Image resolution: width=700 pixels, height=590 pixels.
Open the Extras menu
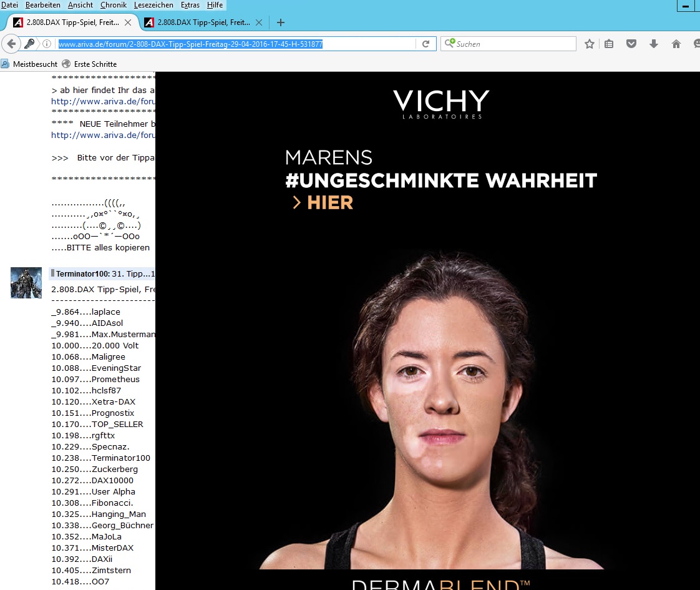pyautogui.click(x=190, y=5)
